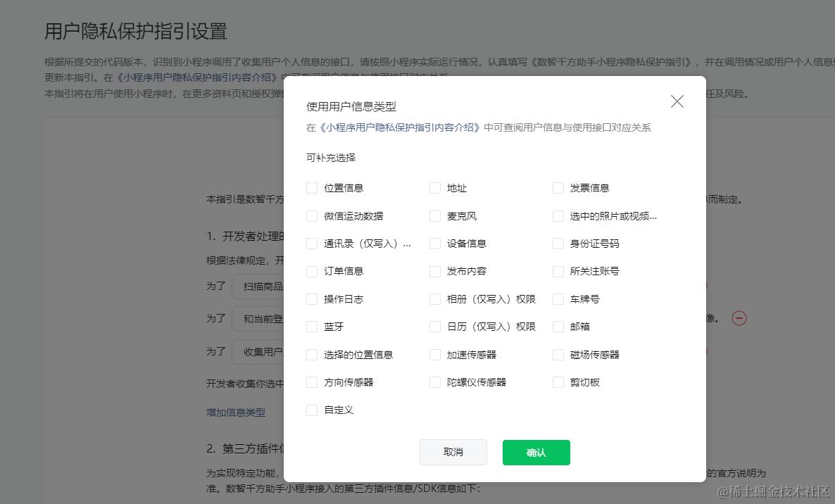The width and height of the screenshot is (835, 504).
Task: Close the 使用用户信息类型 dialog with the X
Action: click(x=677, y=101)
